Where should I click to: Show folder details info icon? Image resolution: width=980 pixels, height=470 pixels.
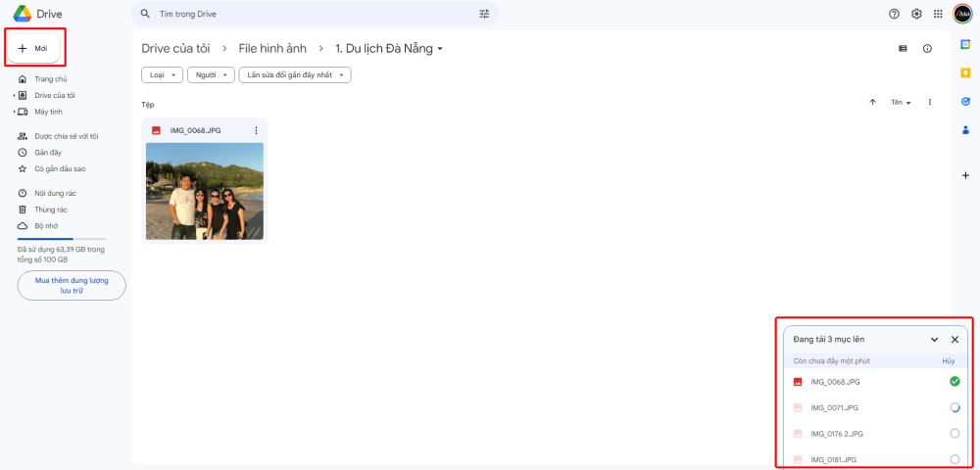click(x=927, y=49)
